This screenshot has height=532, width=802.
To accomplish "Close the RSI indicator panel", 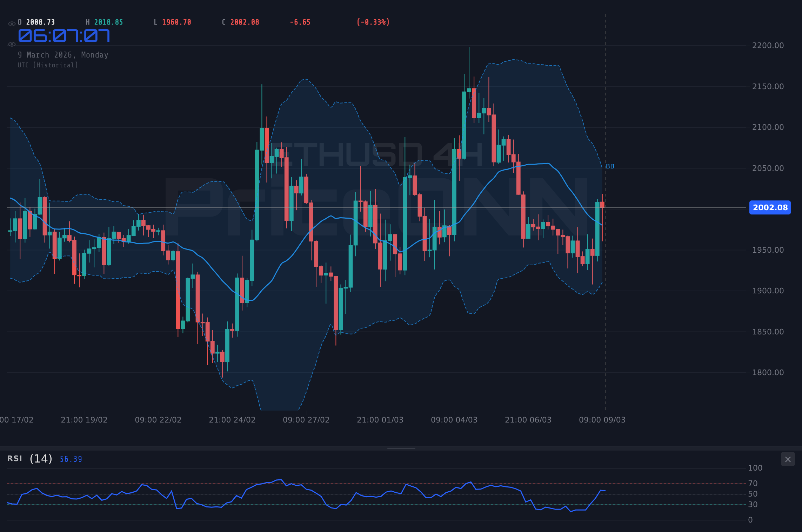I will coord(788,459).
